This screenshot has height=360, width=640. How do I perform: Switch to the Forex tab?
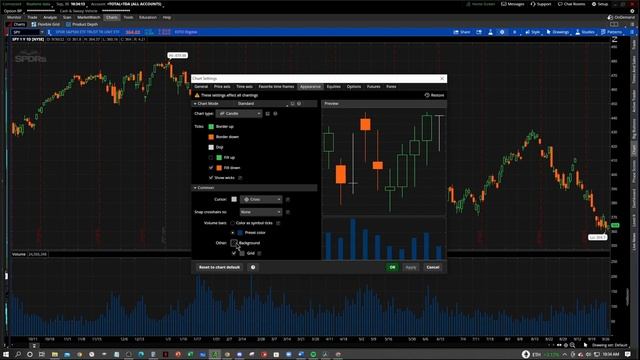tap(391, 87)
